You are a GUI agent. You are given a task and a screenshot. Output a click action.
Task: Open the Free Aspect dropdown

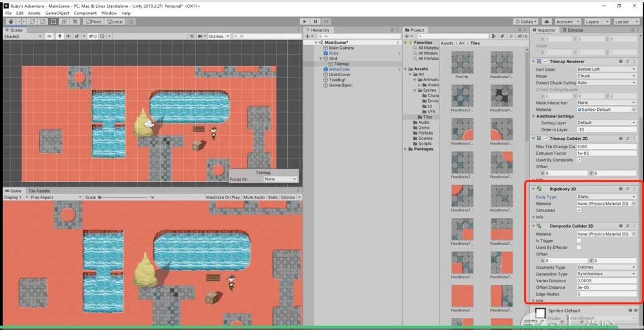tap(56, 197)
